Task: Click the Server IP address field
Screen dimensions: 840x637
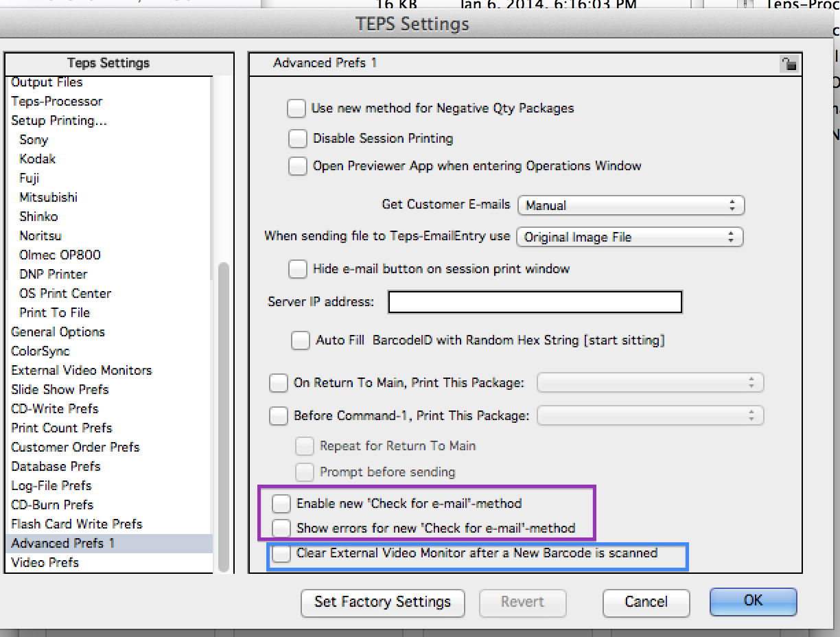Action: point(535,302)
